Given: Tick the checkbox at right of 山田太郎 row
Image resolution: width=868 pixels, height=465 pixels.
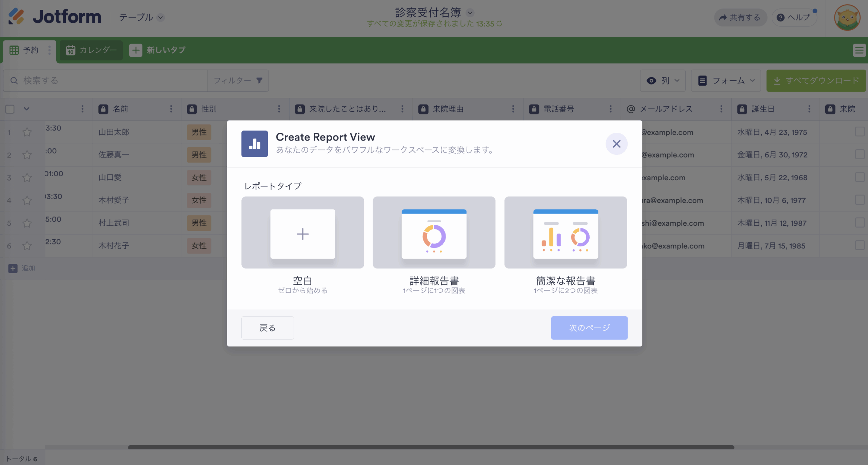Looking at the screenshot, I should click(860, 132).
